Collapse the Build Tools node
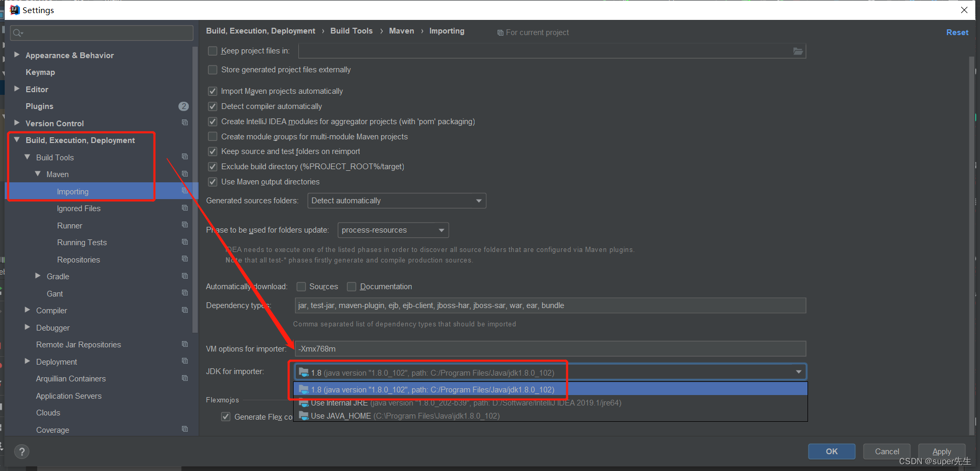 pyautogui.click(x=27, y=157)
